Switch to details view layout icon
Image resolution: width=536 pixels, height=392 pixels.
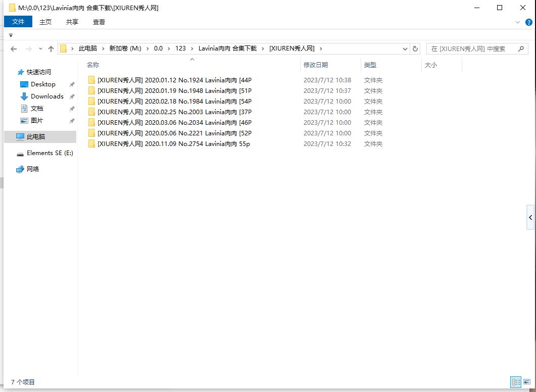point(516,382)
